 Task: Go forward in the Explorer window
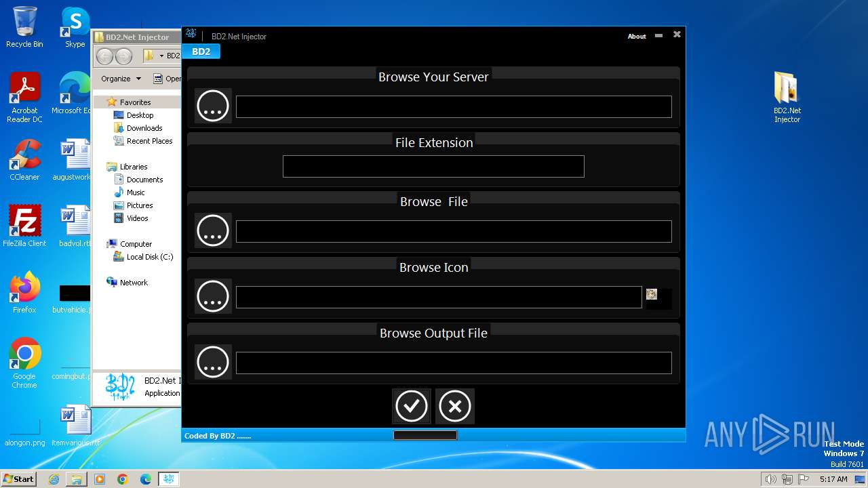click(x=123, y=56)
